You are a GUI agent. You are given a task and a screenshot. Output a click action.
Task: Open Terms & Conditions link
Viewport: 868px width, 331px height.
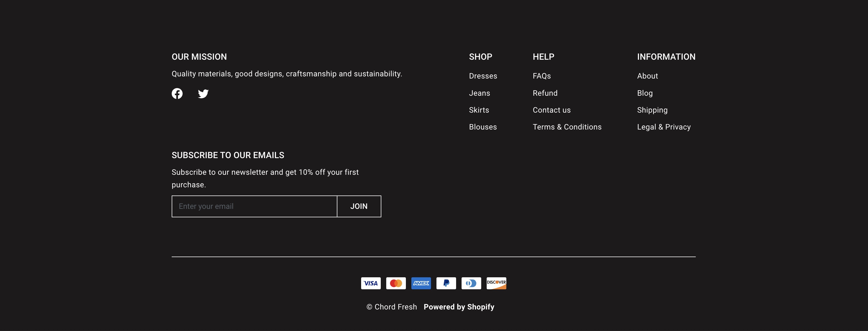click(567, 127)
